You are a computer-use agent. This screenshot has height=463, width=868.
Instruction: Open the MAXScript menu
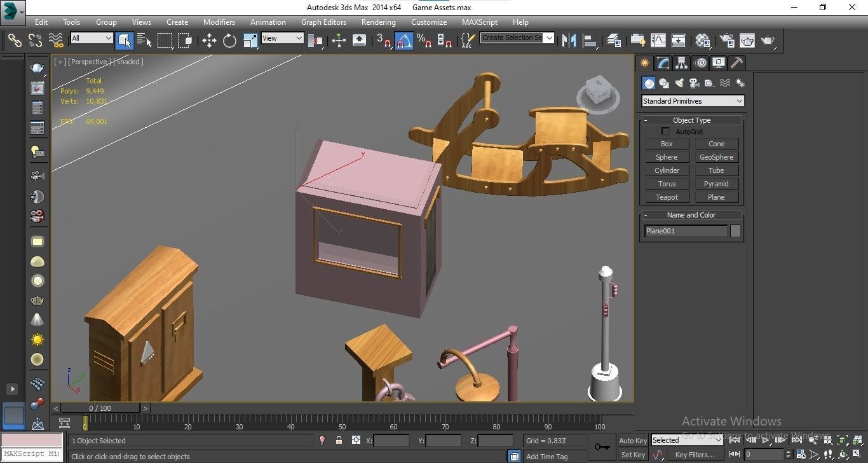coord(479,22)
